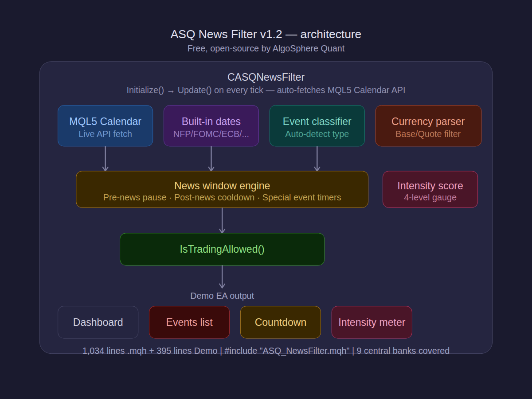The image size is (532, 399).
Task: Switch to the Dashboard panel
Action: (98, 322)
